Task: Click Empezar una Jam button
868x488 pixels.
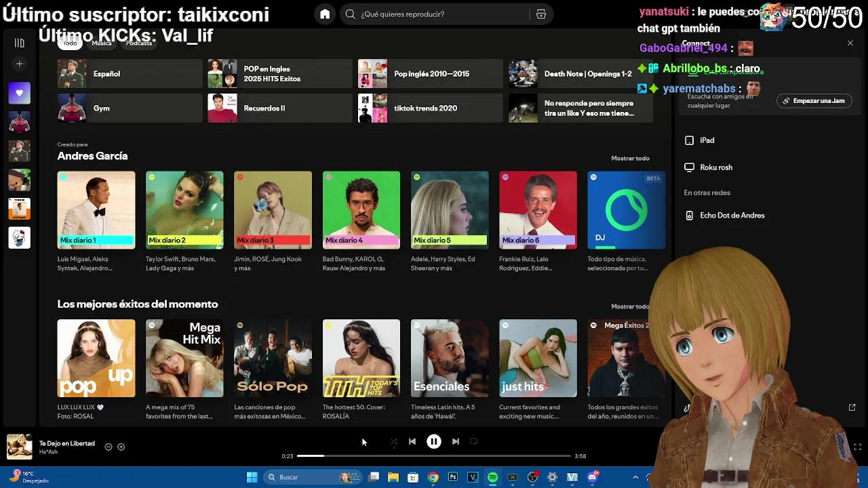Action: (x=814, y=101)
